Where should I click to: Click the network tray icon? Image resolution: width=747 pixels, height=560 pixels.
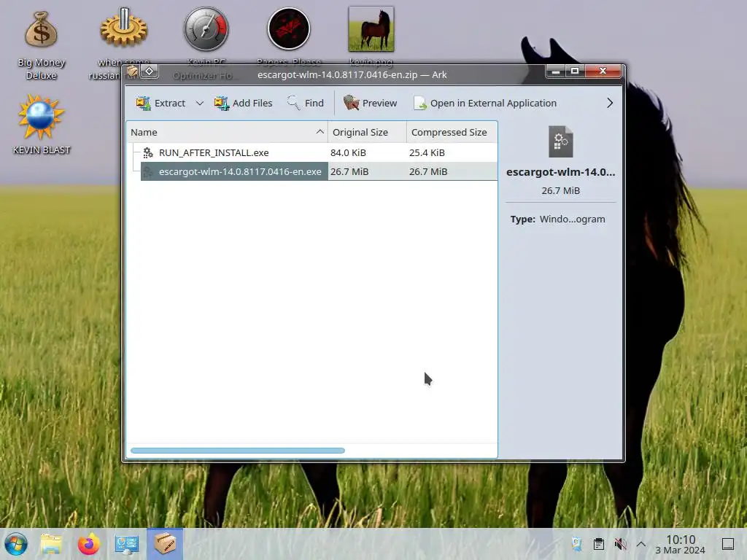(x=577, y=544)
